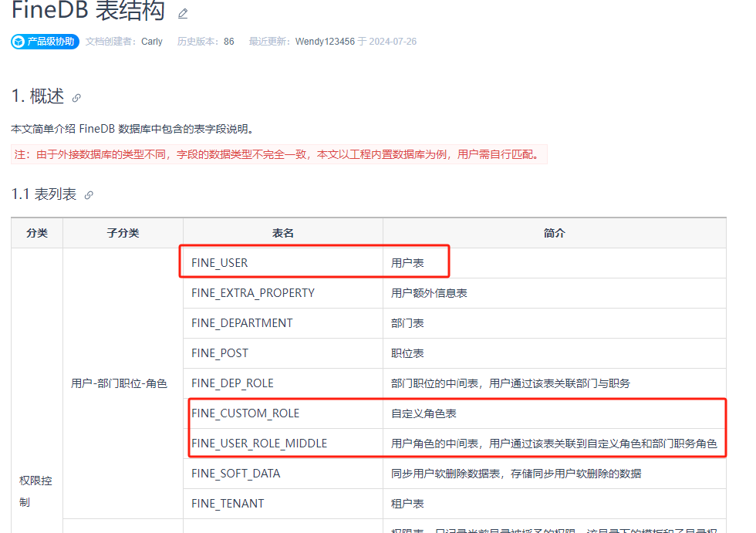This screenshot has width=756, height=533.
Task: Click the 部门职位的中间表 description cell
Action: point(555,383)
